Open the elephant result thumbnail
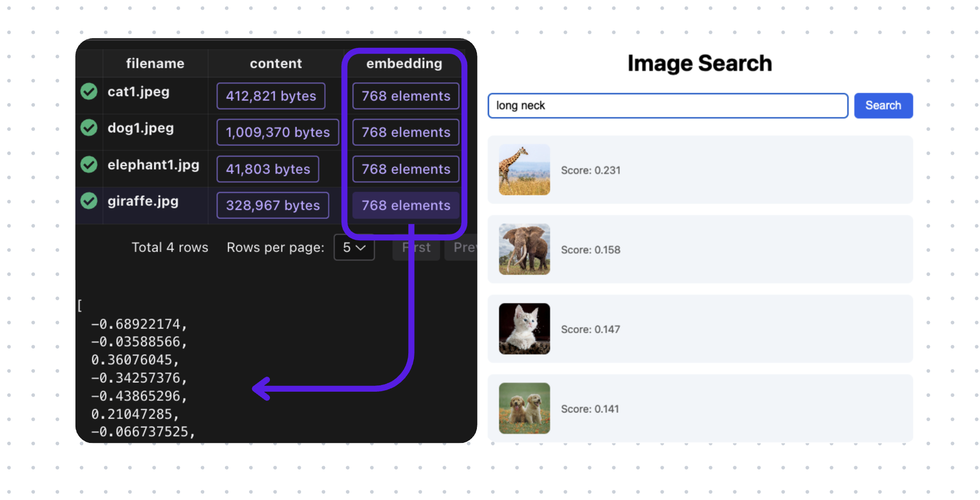The height and width of the screenshot is (500, 980). 524,250
